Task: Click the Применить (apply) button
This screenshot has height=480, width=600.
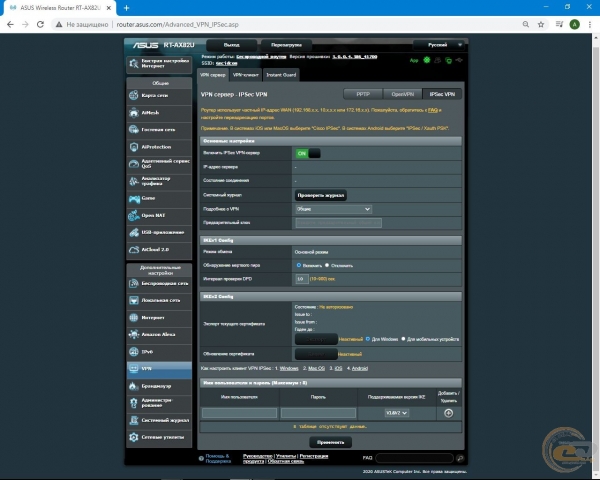Action: [330, 442]
